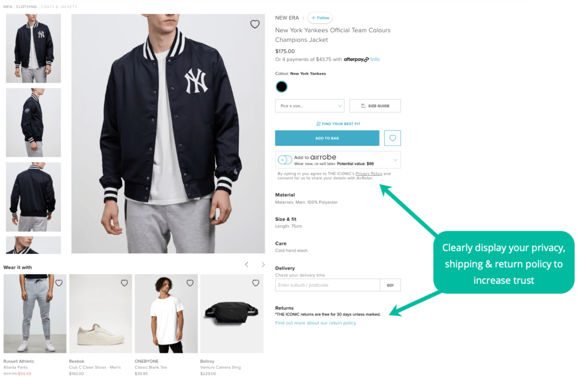Viewport: 588px width, 385px height.
Task: Favorite the ONEBYONE Classic Blank Tee
Action: [x=190, y=283]
